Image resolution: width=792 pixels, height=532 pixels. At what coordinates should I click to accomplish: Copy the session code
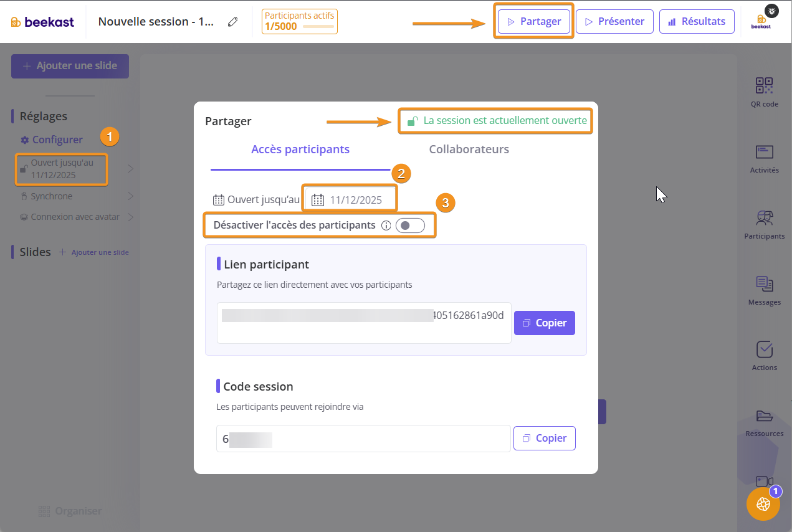point(544,438)
